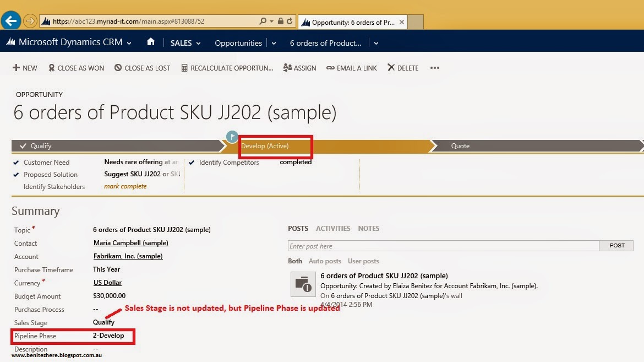This screenshot has height=362, width=644.
Task: Click the This Year purchase timeframe value
Action: [x=106, y=269]
